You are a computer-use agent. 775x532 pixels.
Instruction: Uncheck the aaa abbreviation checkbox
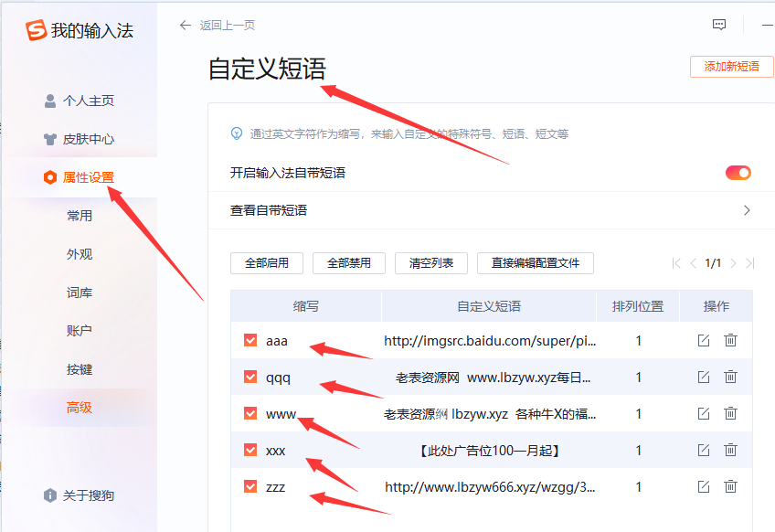[250, 340]
